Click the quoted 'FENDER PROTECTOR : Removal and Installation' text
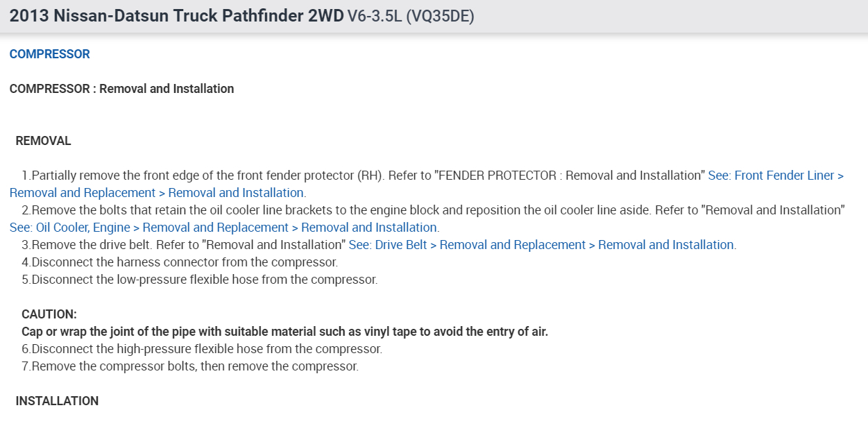The width and height of the screenshot is (868, 426). tap(569, 176)
